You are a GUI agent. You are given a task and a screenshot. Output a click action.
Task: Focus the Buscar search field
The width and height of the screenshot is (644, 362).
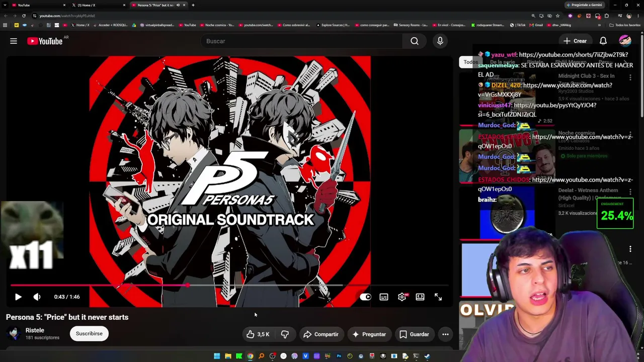point(302,41)
